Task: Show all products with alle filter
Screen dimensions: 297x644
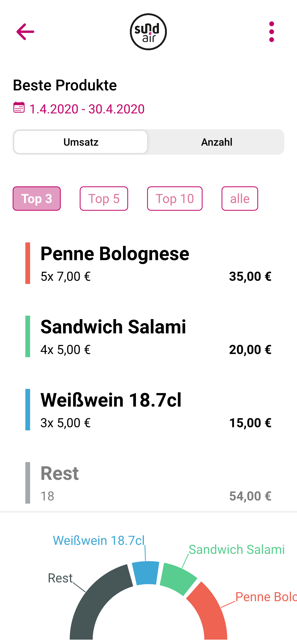Action: (x=240, y=199)
